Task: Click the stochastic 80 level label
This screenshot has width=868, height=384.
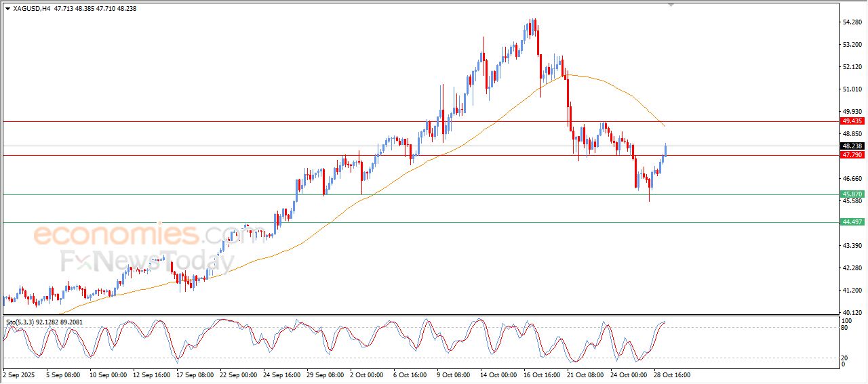Action: pyautogui.click(x=845, y=328)
